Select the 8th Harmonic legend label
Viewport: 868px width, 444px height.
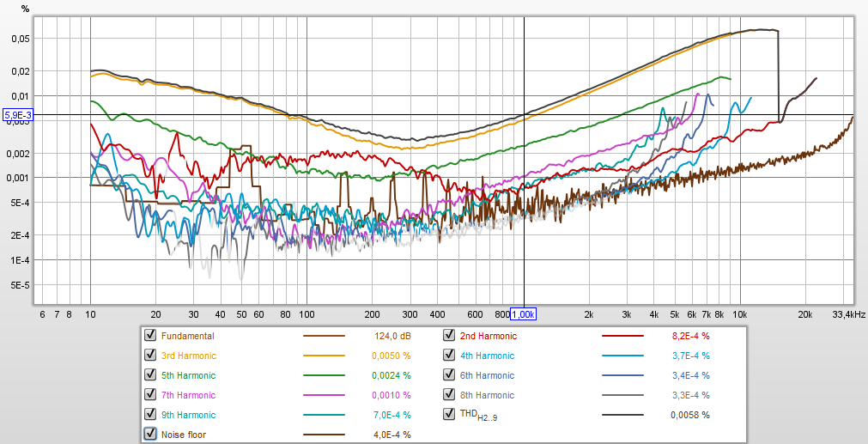tap(487, 395)
